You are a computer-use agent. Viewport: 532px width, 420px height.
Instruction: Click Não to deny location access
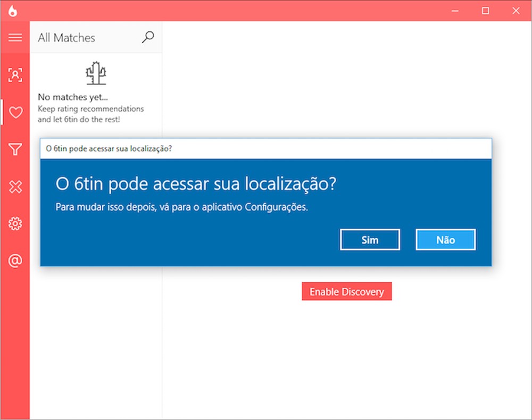pos(445,240)
